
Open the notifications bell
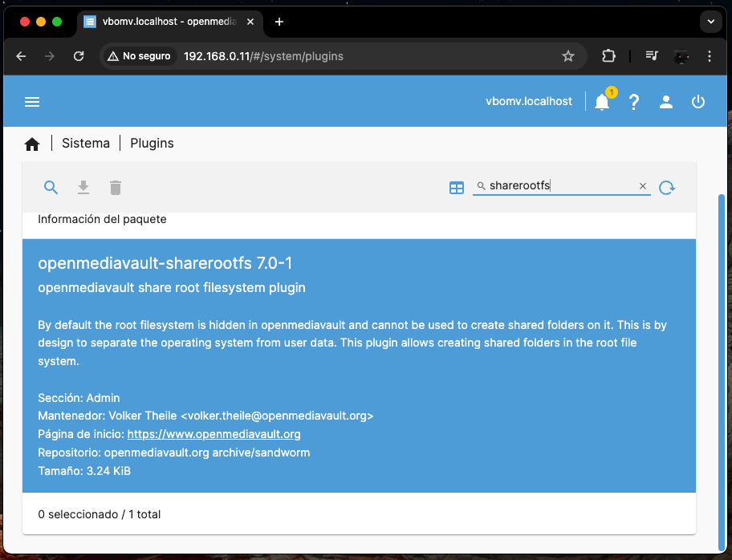(x=602, y=102)
